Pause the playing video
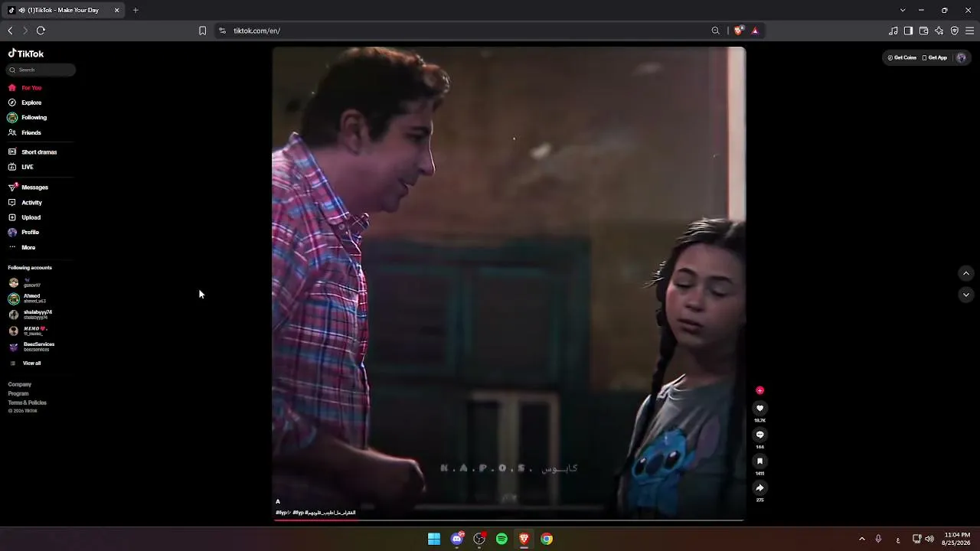This screenshot has height=551, width=980. pos(509,283)
